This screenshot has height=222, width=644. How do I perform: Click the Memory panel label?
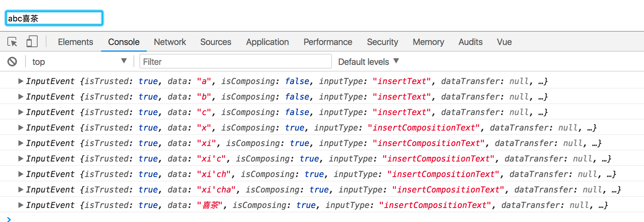(x=428, y=42)
